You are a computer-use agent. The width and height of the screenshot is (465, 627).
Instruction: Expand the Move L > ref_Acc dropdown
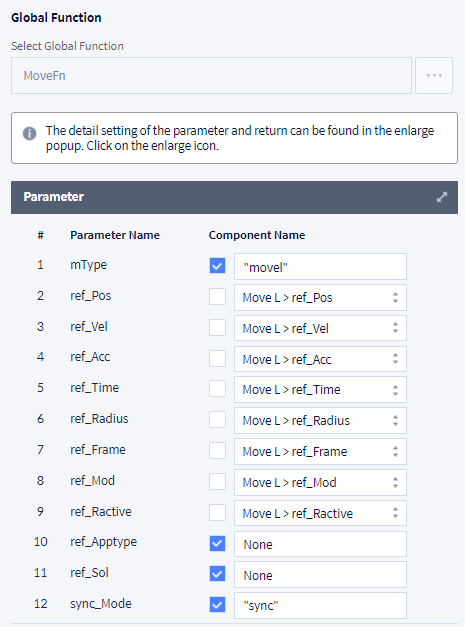pyautogui.click(x=320, y=359)
